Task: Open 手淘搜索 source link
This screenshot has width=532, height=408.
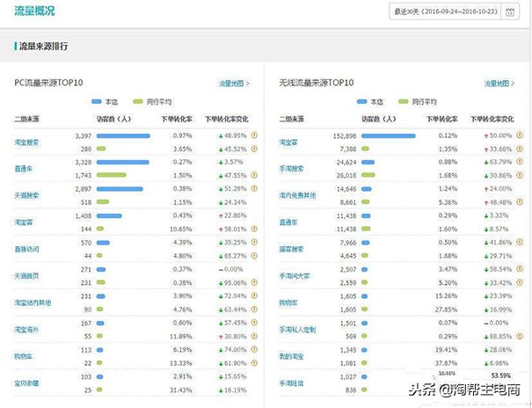Action: (291, 169)
